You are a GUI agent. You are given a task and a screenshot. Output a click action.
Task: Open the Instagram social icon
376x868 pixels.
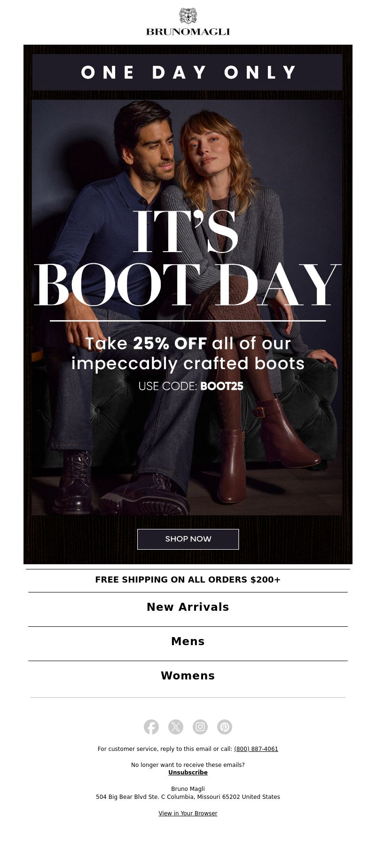coord(200,727)
